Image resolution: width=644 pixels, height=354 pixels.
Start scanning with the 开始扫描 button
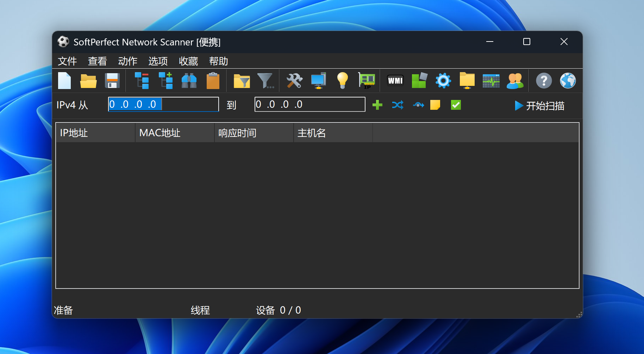click(539, 106)
